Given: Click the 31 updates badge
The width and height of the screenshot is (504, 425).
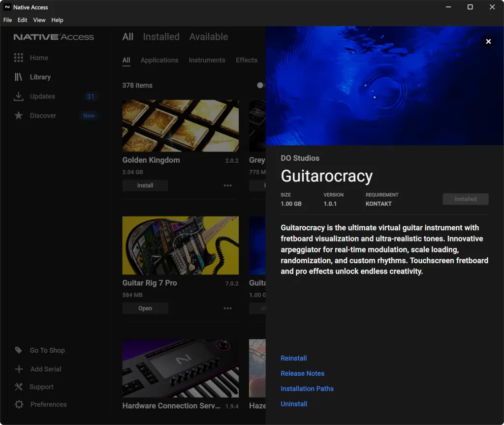Looking at the screenshot, I should 91,96.
